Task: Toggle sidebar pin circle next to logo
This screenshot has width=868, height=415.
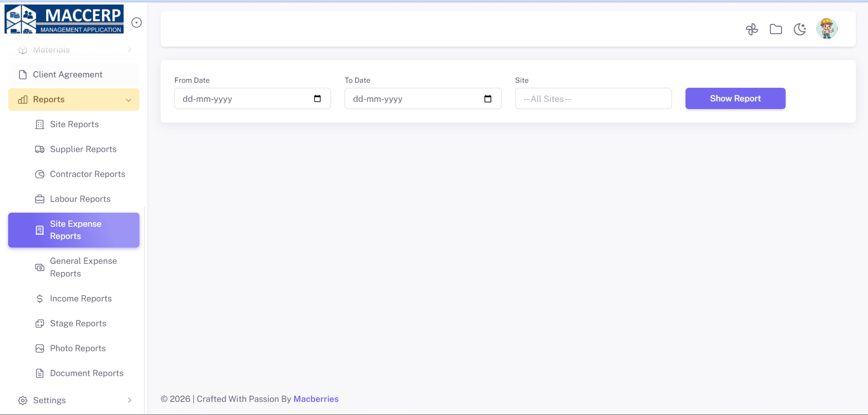Action: [136, 23]
